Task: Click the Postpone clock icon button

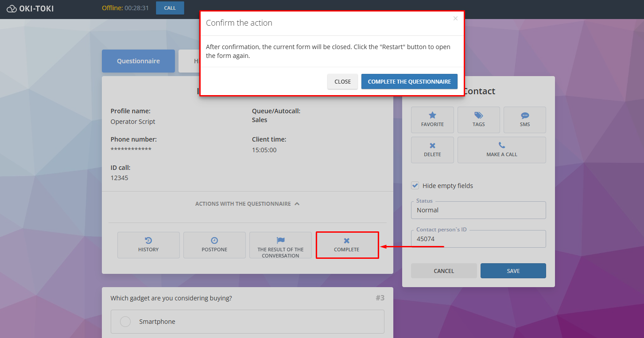Action: (214, 245)
